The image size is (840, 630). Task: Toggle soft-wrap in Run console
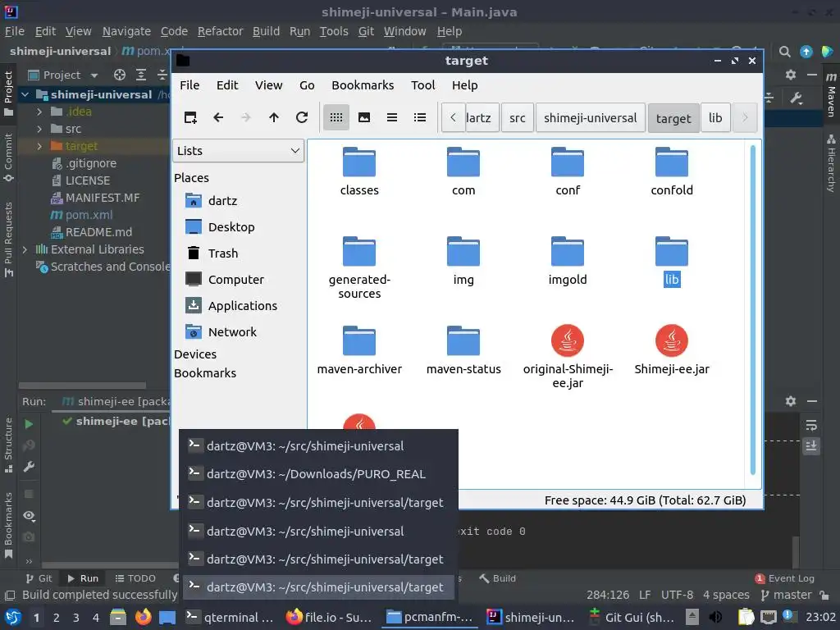click(x=811, y=426)
